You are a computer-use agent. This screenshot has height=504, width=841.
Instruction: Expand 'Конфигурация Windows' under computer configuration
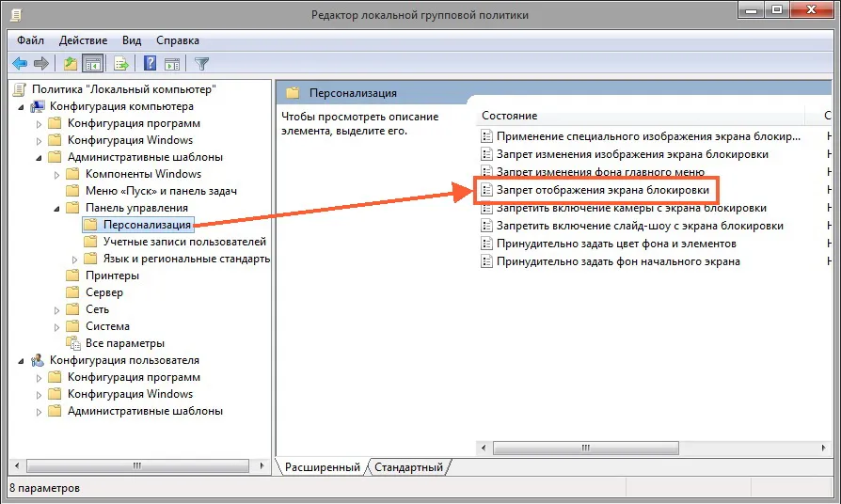click(39, 141)
